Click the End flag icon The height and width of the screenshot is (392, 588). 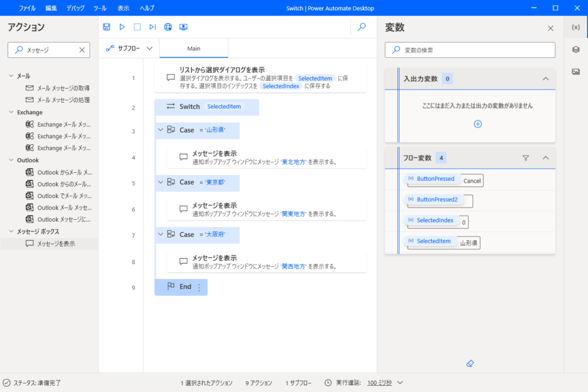(171, 286)
